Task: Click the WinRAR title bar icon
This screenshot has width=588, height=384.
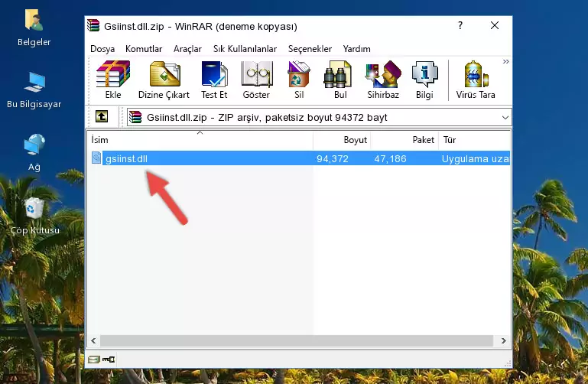Action: click(93, 25)
